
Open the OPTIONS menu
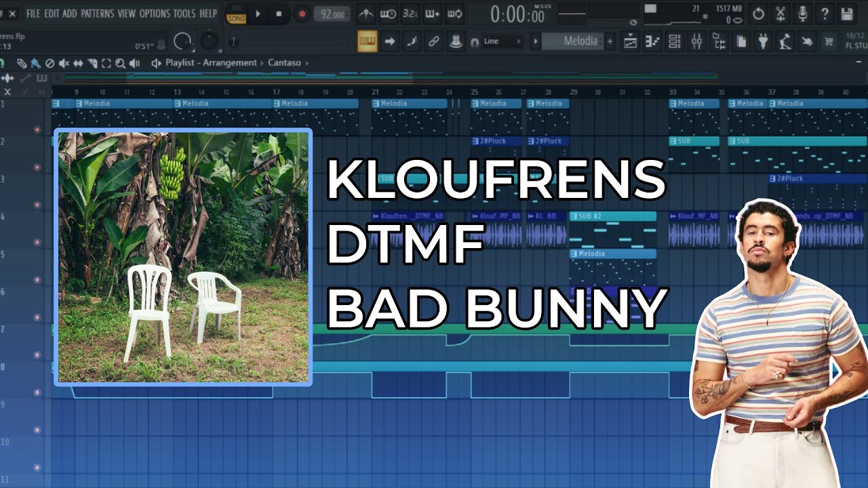(x=155, y=14)
